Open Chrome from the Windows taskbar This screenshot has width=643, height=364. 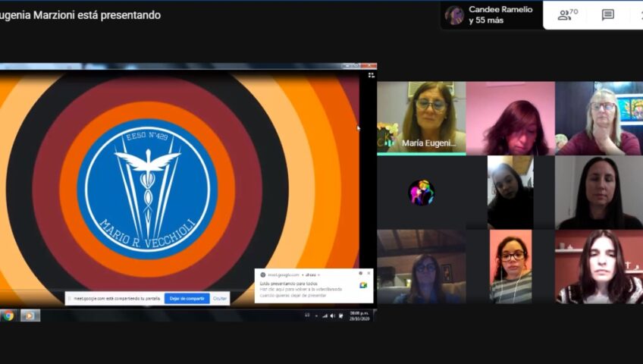coord(8,315)
